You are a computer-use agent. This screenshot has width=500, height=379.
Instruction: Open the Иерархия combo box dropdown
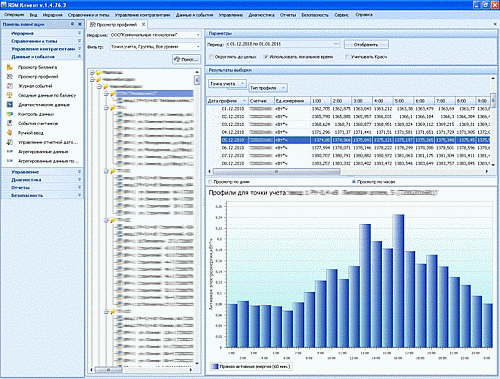[198, 35]
